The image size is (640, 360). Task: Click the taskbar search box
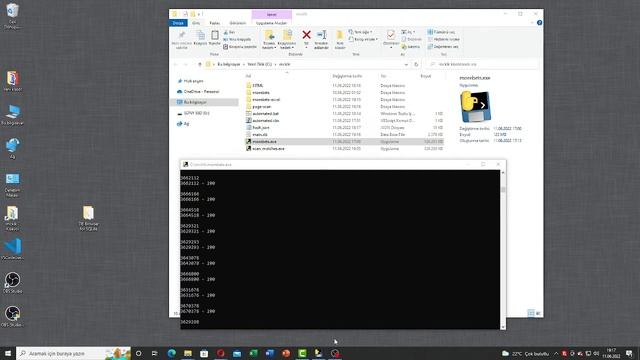[x=73, y=353]
